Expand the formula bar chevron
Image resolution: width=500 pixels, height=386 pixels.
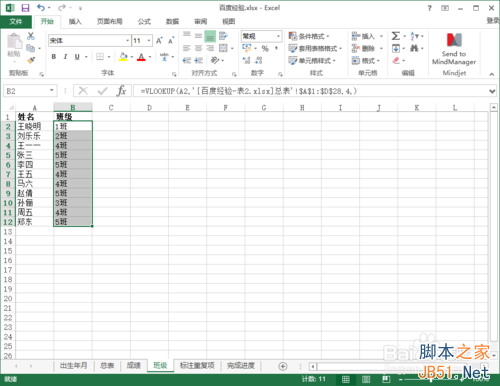tap(492, 91)
